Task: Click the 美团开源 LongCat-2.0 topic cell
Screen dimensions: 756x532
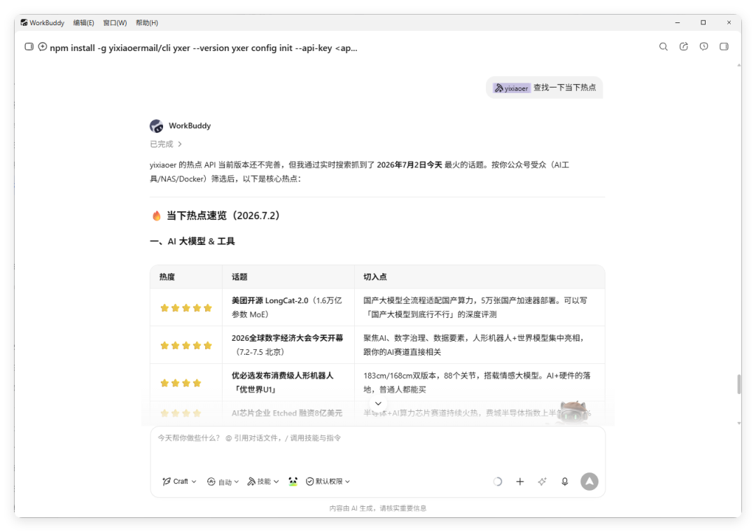Action: 288,307
